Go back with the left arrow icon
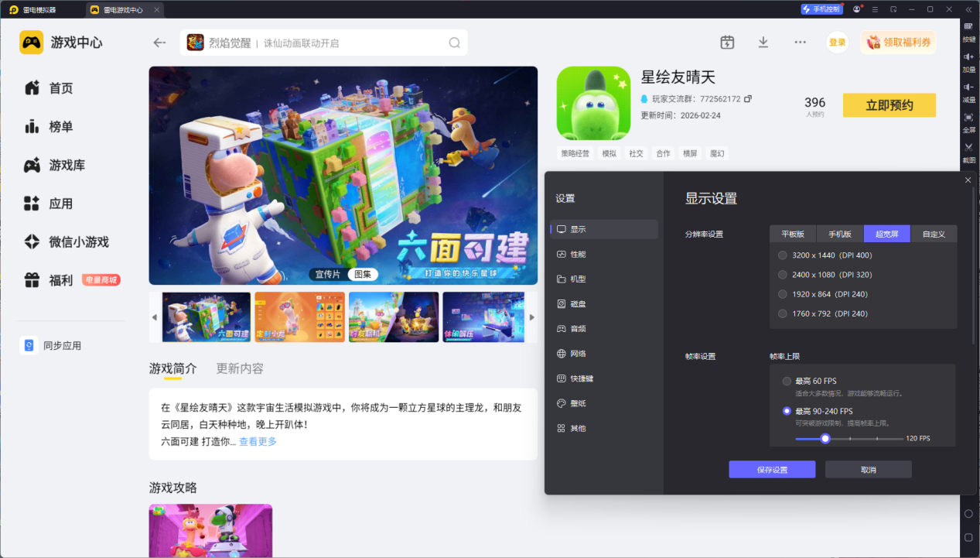This screenshot has width=980, height=558. click(x=159, y=43)
